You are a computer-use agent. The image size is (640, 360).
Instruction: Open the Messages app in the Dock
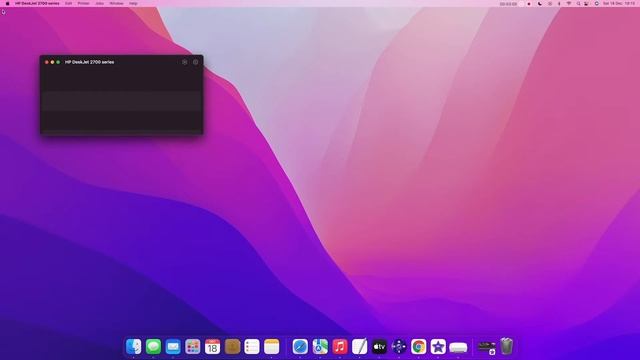coord(153,347)
